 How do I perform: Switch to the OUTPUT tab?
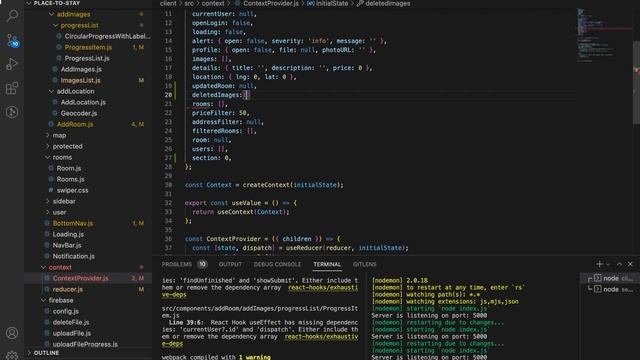(x=230, y=264)
